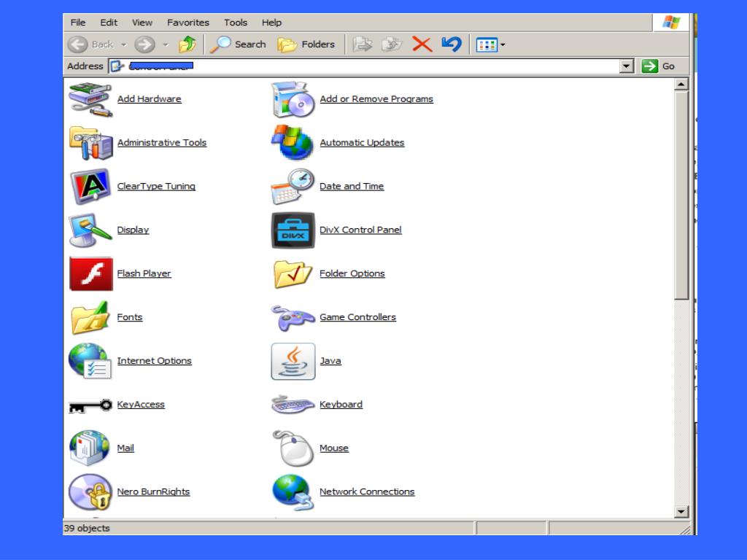Open the Fonts folder icon
This screenshot has height=560, width=747.
pyautogui.click(x=90, y=317)
